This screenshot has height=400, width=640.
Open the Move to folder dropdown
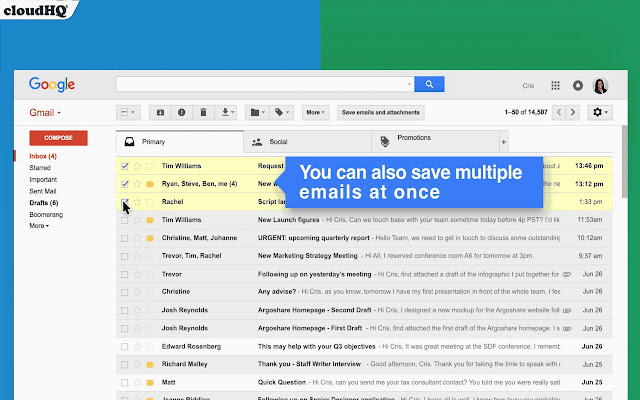click(x=257, y=112)
